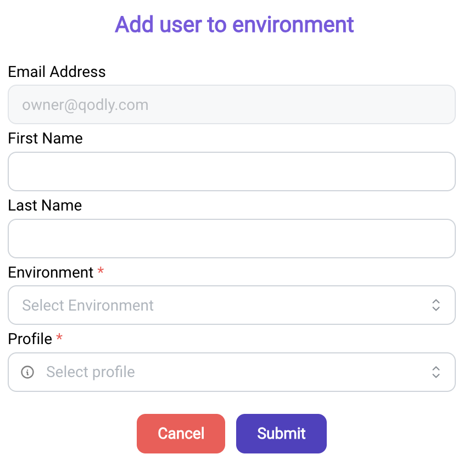Click the Profile up-down chevron icon
The image size is (469, 476).
pos(436,372)
